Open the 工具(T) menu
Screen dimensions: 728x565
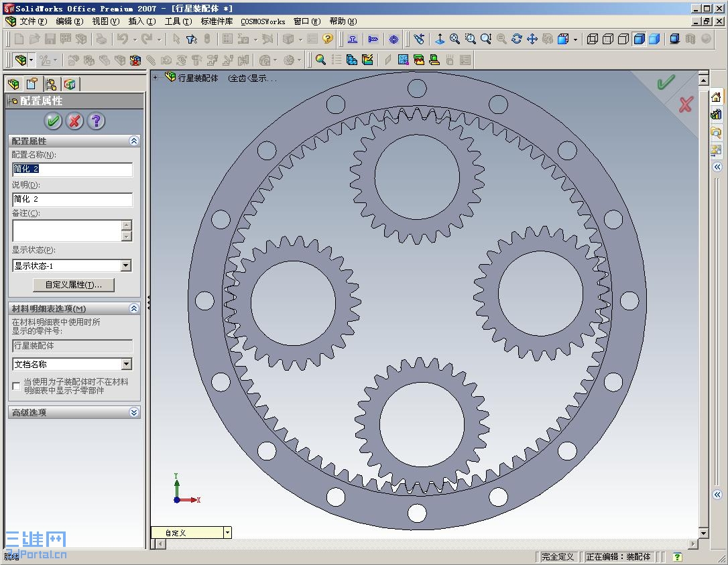178,21
